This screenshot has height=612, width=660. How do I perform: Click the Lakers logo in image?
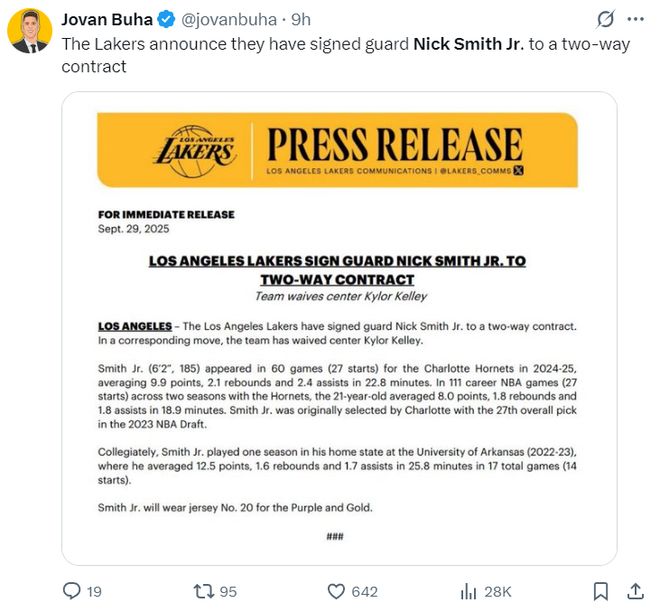(196, 149)
